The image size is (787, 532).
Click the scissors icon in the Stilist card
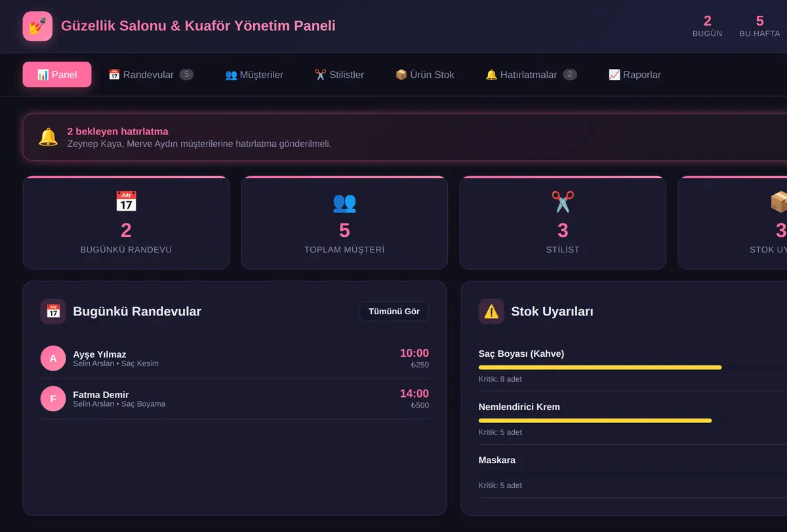(x=563, y=201)
